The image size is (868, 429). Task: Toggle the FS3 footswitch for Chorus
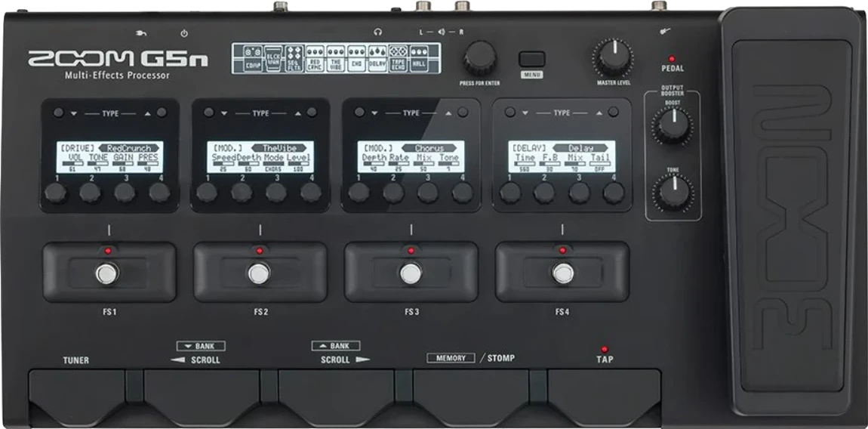[x=411, y=273]
